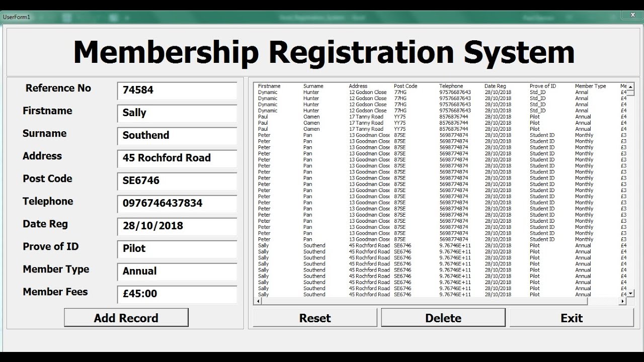This screenshot has height=362, width=644.
Task: Click the Reference No label
Action: [x=58, y=88]
